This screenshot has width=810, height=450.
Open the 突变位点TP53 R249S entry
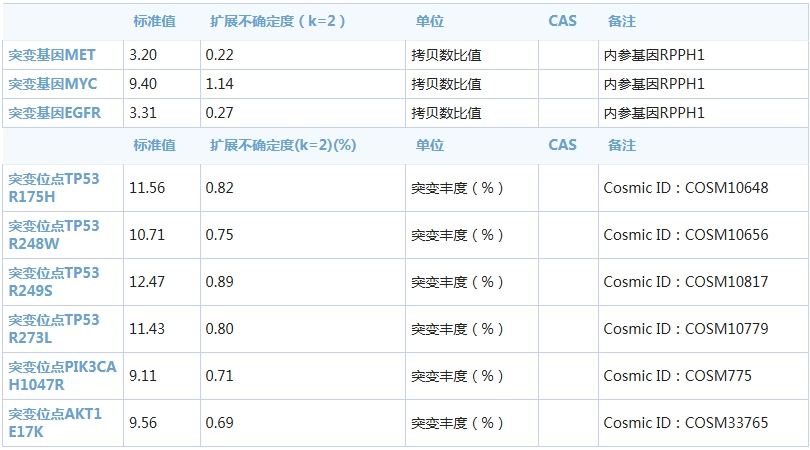coord(54,282)
